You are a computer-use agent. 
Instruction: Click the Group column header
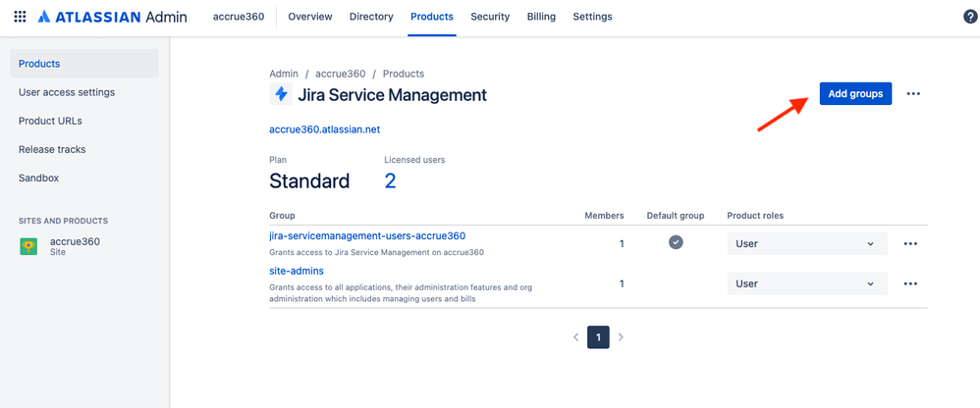pyautogui.click(x=282, y=216)
